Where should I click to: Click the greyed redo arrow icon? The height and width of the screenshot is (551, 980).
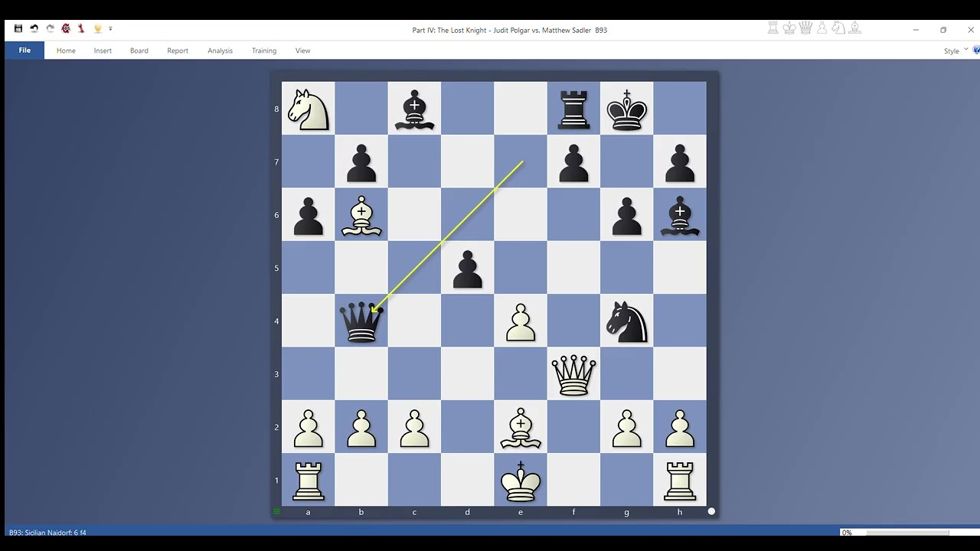51,28
